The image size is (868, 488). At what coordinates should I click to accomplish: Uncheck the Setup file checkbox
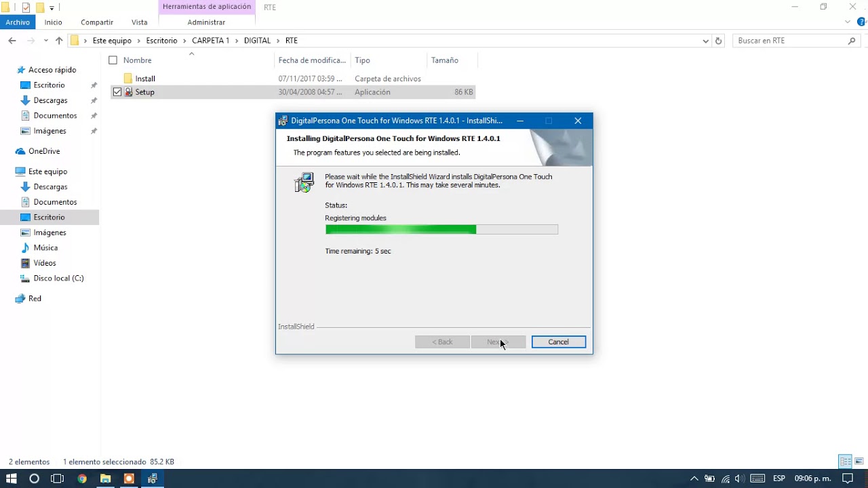[117, 92]
